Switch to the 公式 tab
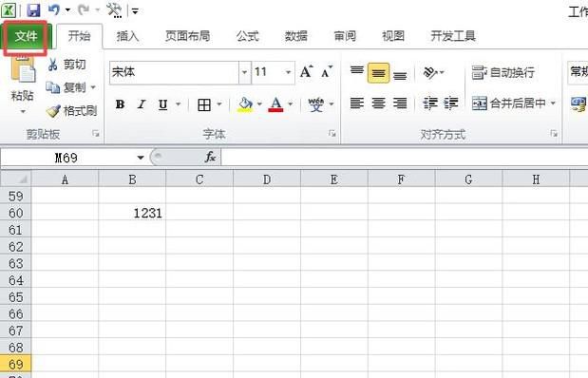The width and height of the screenshot is (588, 378). [x=248, y=36]
